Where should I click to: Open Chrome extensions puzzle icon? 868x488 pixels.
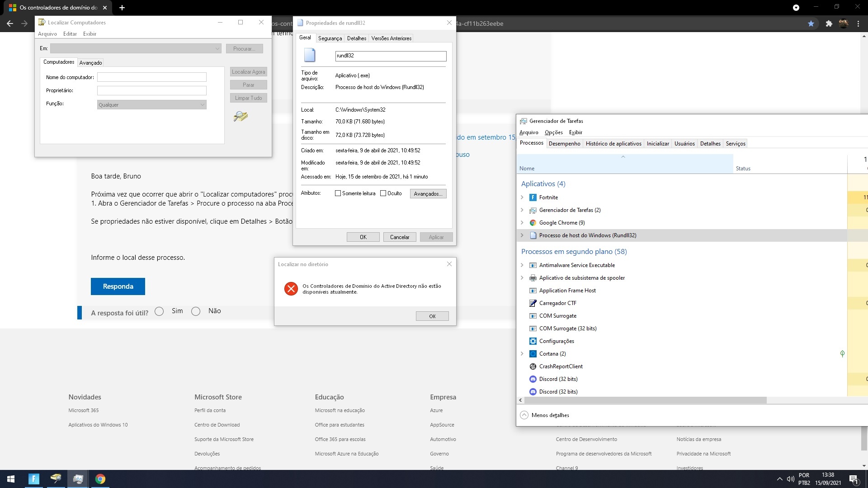pos(829,23)
